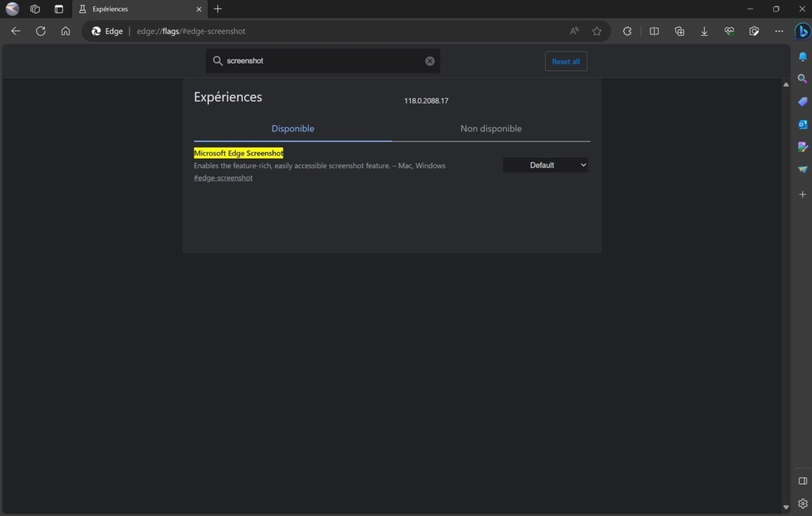Open Outlook in the sidebar

tap(802, 124)
